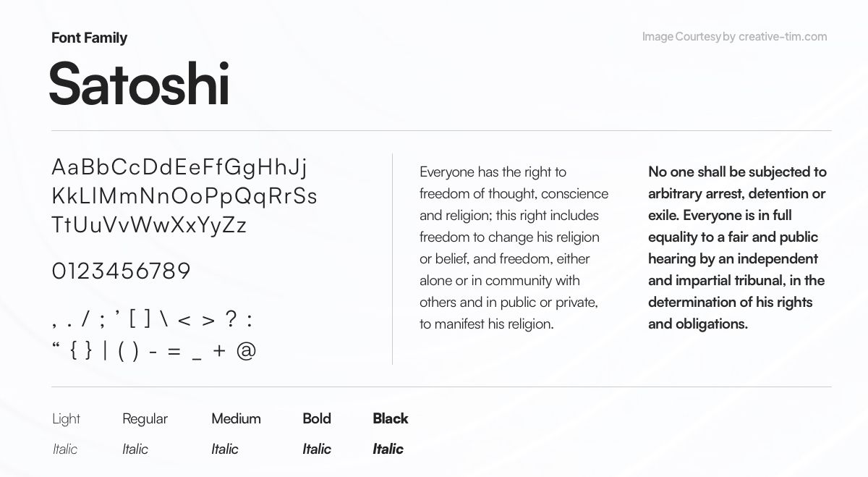Image resolution: width=868 pixels, height=477 pixels.
Task: Click the 0123456789 numerals sample
Action: pos(121,271)
